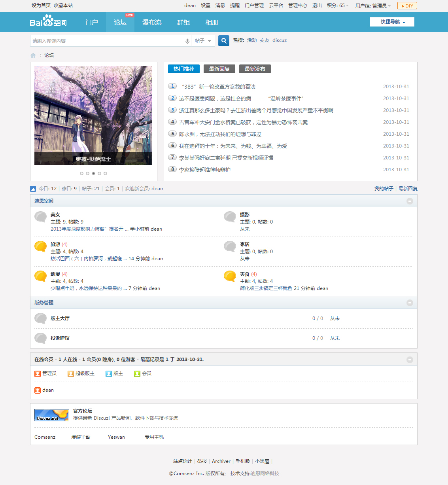Viewport: 448px width, 485px height.
Task: Switch to the 最新回复 tab
Action: pyautogui.click(x=219, y=69)
